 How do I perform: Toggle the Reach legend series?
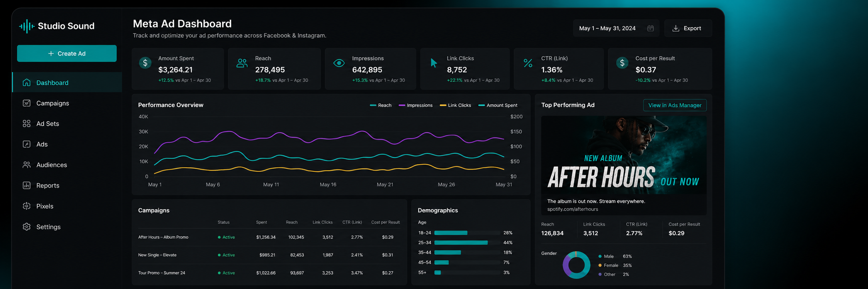380,105
